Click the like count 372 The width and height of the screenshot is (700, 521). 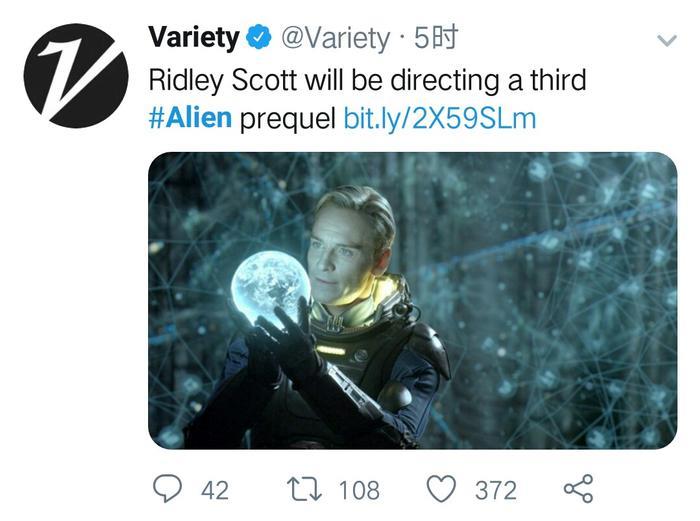click(496, 490)
